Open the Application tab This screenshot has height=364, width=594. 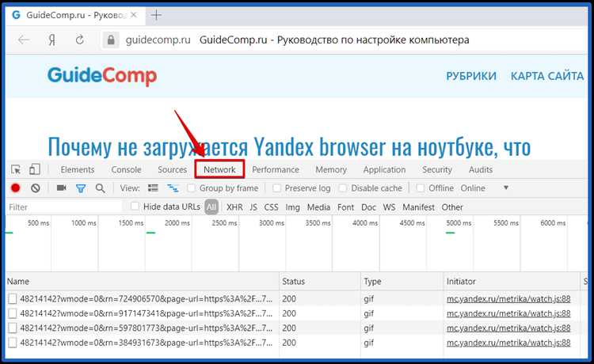click(384, 169)
